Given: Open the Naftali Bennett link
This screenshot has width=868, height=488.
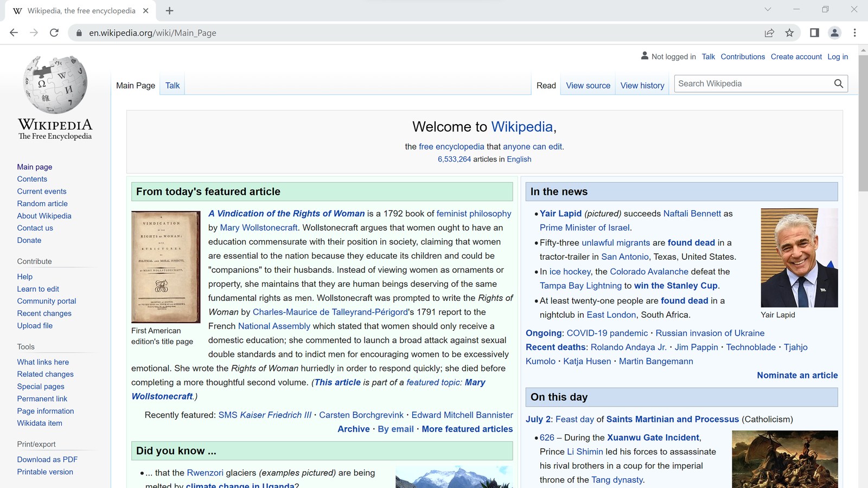Looking at the screenshot, I should [x=692, y=214].
